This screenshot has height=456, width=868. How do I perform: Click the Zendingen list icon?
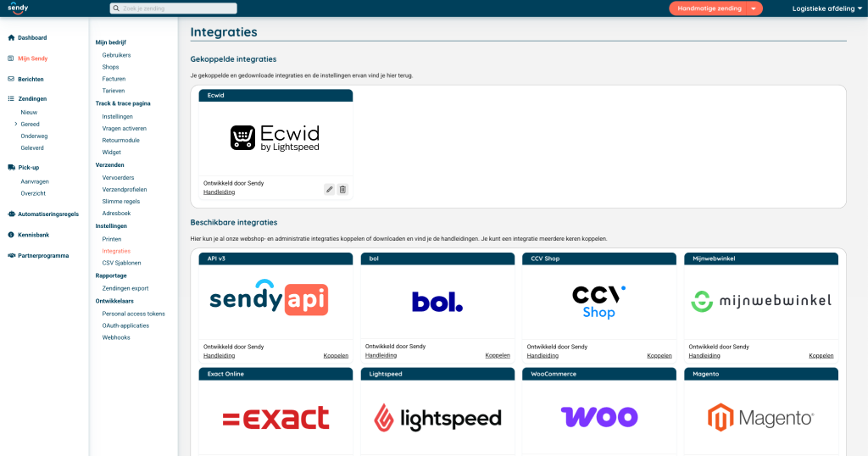[11, 98]
